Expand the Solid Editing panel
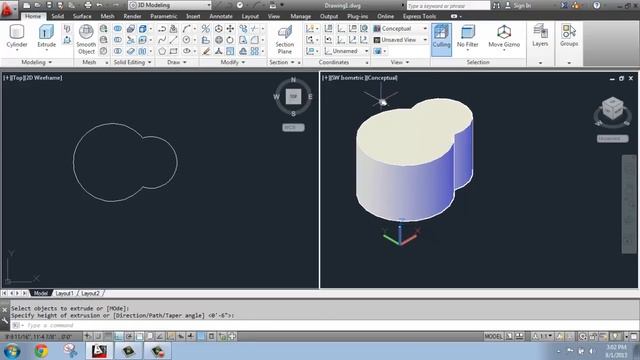Viewport: 640px width, 360px height. pos(133,62)
